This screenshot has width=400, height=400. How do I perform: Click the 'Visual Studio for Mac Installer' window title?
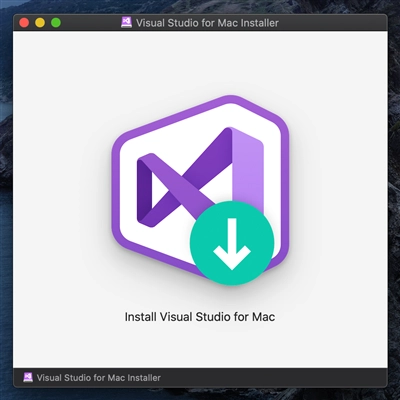pos(207,23)
